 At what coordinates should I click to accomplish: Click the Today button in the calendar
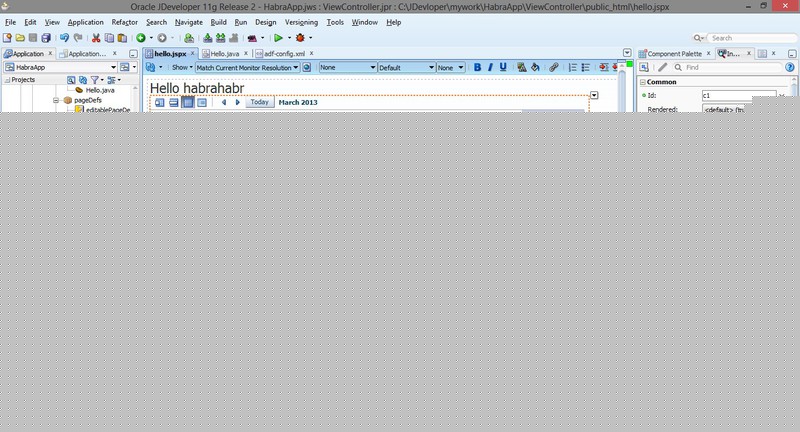[260, 103]
